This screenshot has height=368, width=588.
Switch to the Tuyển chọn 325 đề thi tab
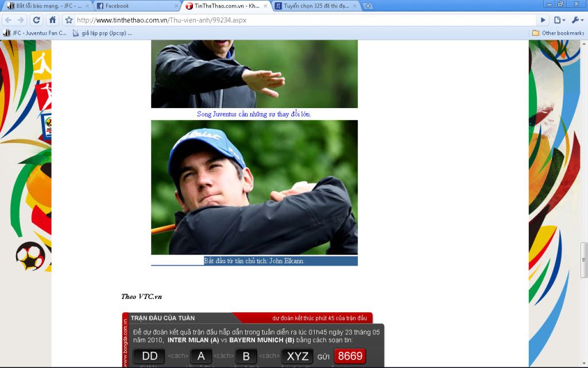316,6
